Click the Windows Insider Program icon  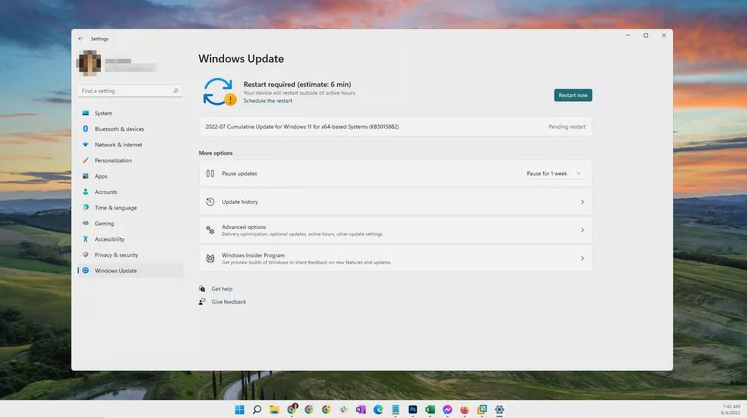coord(210,258)
